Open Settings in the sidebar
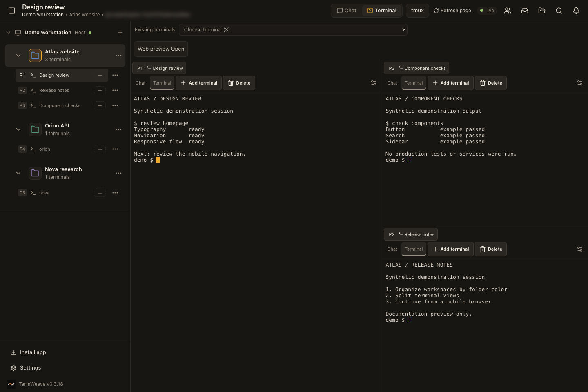This screenshot has height=392, width=588. (x=26, y=368)
